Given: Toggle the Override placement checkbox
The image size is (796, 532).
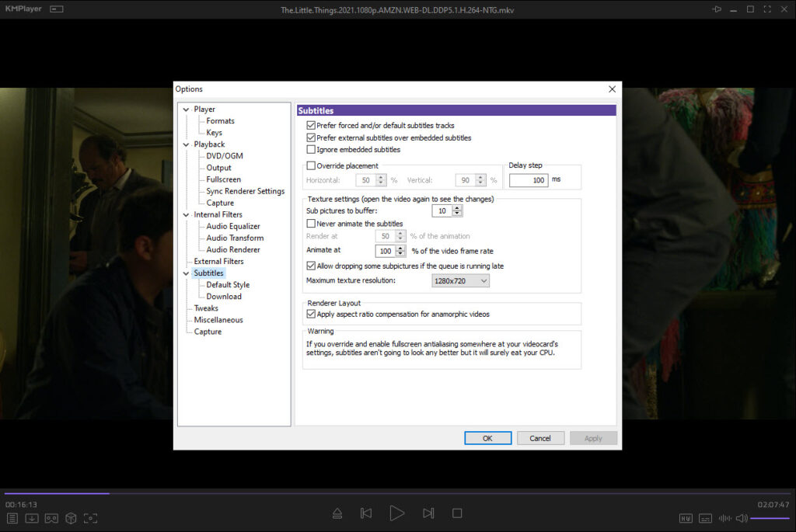Looking at the screenshot, I should (x=311, y=165).
